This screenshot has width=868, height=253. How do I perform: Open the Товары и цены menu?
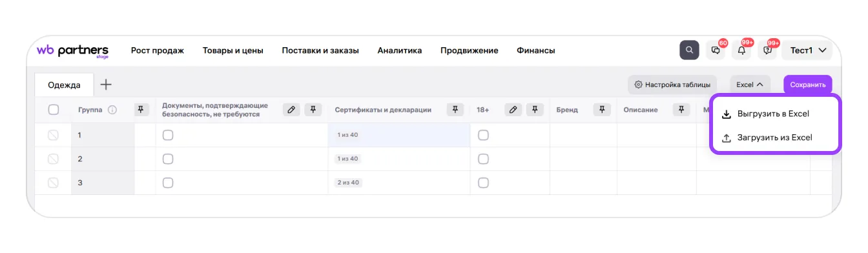pyautogui.click(x=233, y=50)
